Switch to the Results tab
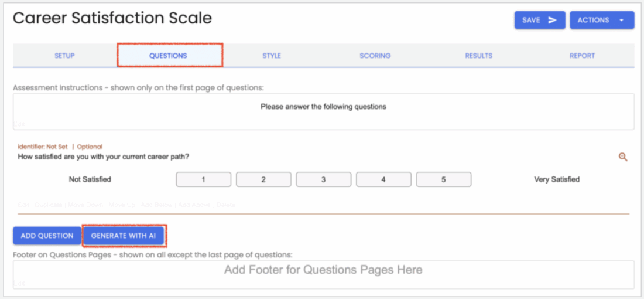644x299 pixels. tap(478, 56)
